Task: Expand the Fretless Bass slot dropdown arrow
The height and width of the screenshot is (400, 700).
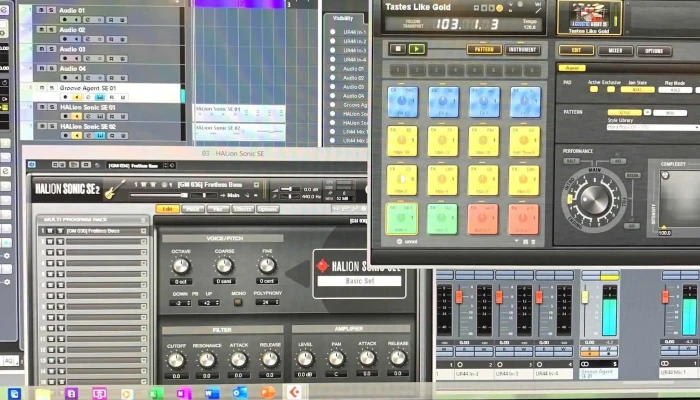Action: pyautogui.click(x=143, y=231)
